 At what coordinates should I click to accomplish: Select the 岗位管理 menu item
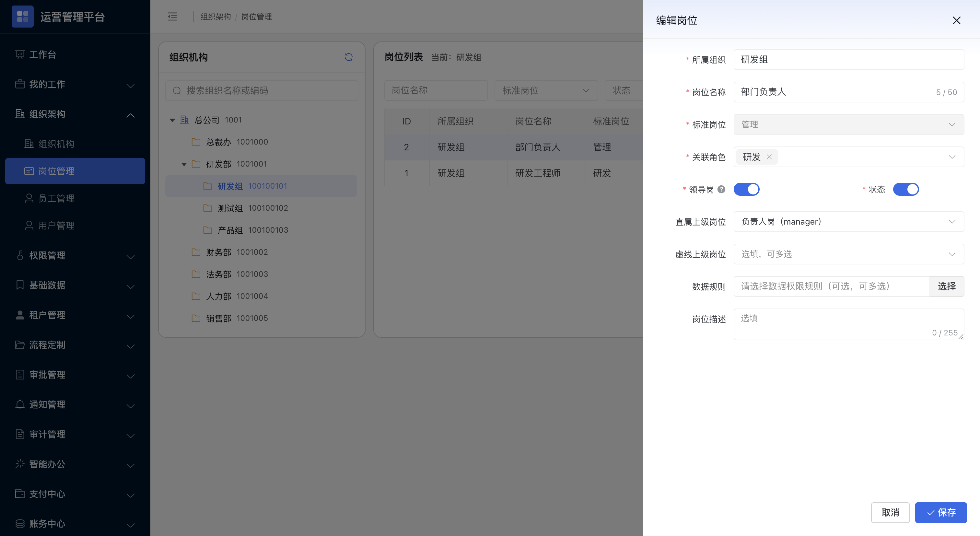point(75,171)
